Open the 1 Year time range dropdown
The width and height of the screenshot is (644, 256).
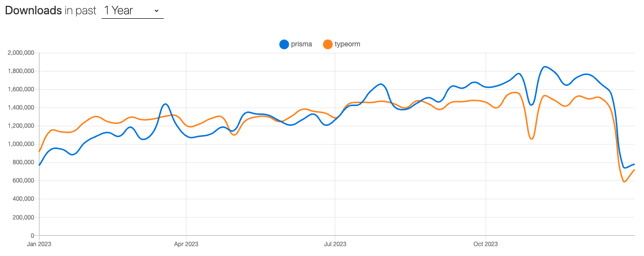click(x=132, y=10)
